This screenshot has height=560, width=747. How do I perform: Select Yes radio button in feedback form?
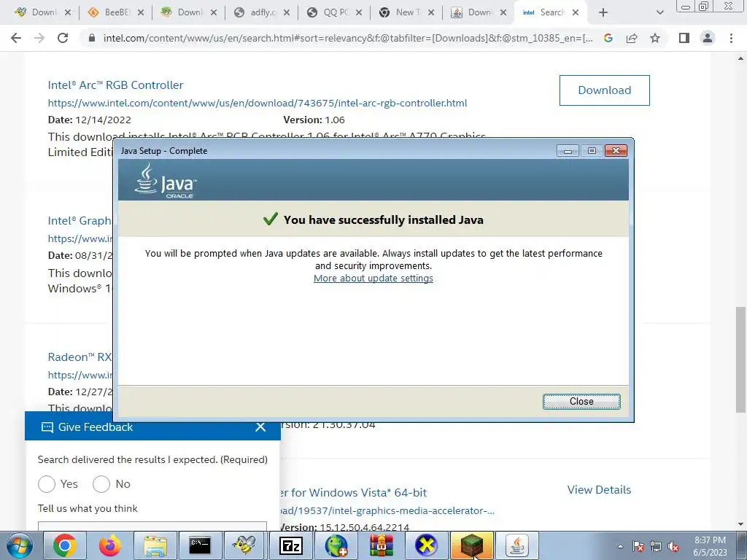pos(47,484)
